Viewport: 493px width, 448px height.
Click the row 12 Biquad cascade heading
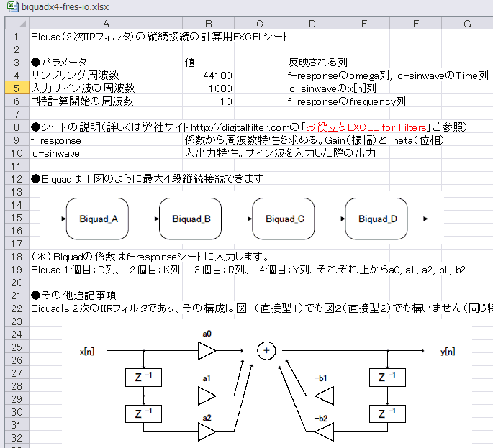tap(147, 179)
